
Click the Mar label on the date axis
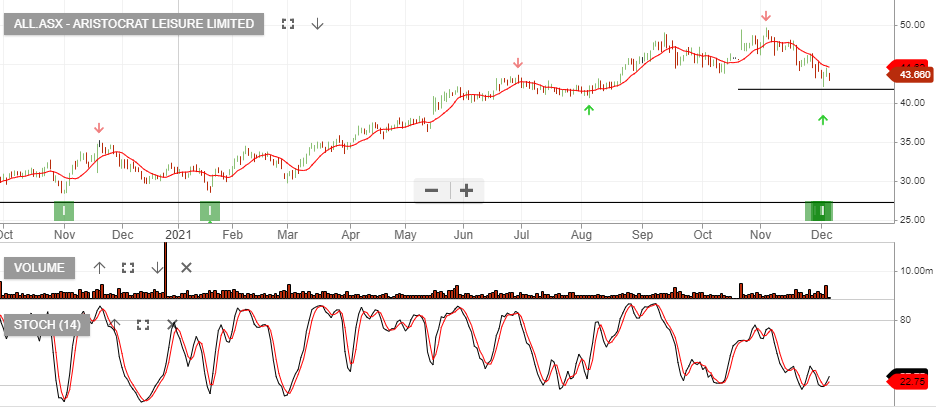coord(287,235)
